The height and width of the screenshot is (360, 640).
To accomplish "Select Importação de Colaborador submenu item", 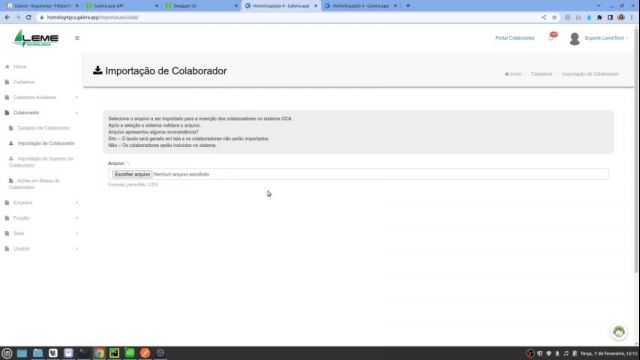I will 46,143.
